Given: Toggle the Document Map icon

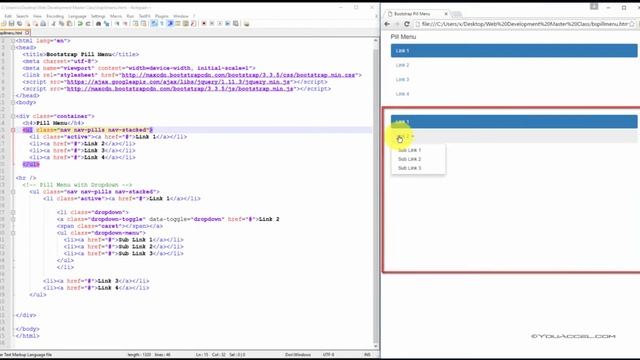Looking at the screenshot, I should pos(186,24).
